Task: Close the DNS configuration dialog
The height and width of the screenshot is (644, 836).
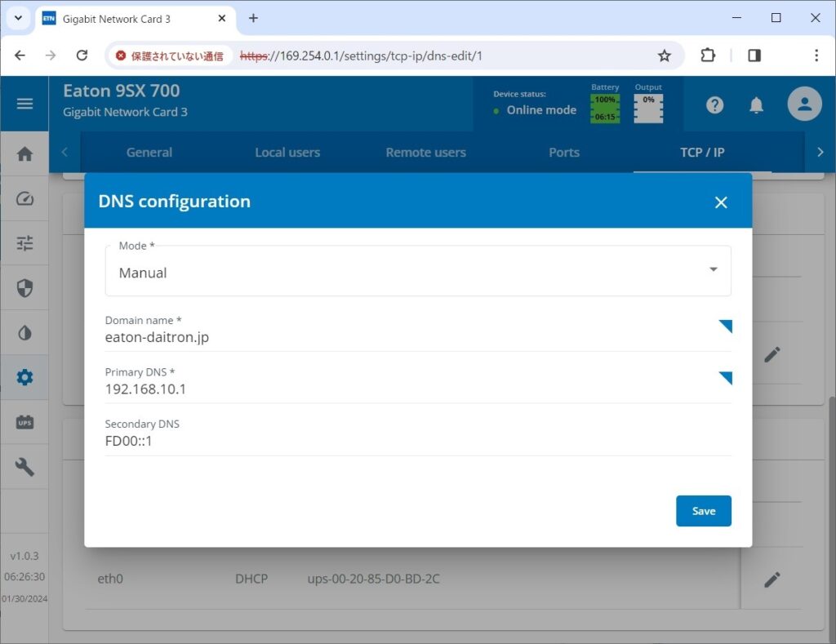Action: 721,202
